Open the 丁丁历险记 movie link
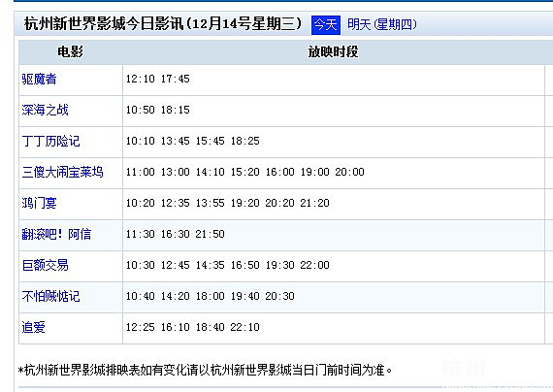553x392 pixels. click(x=50, y=141)
